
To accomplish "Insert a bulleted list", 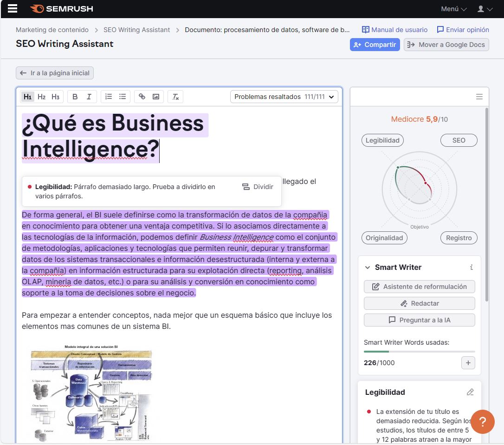I will (x=123, y=97).
